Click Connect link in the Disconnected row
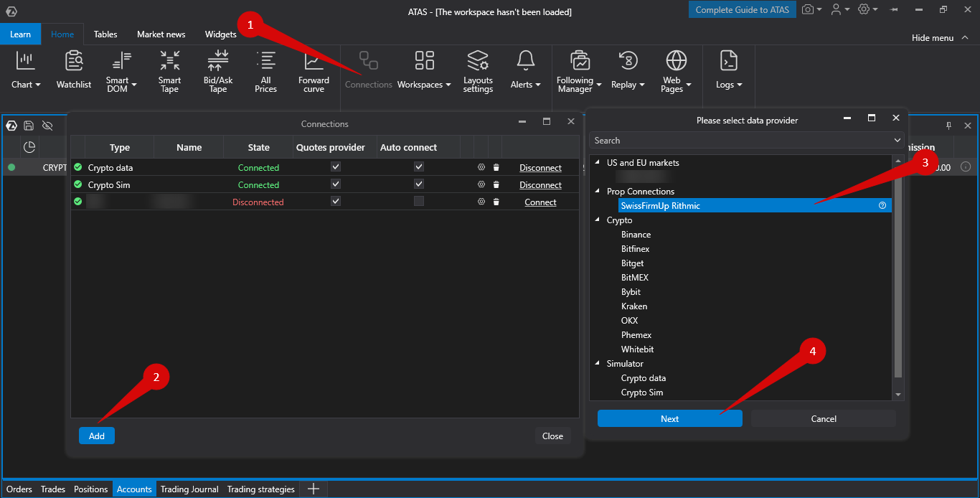This screenshot has width=980, height=498. point(540,202)
